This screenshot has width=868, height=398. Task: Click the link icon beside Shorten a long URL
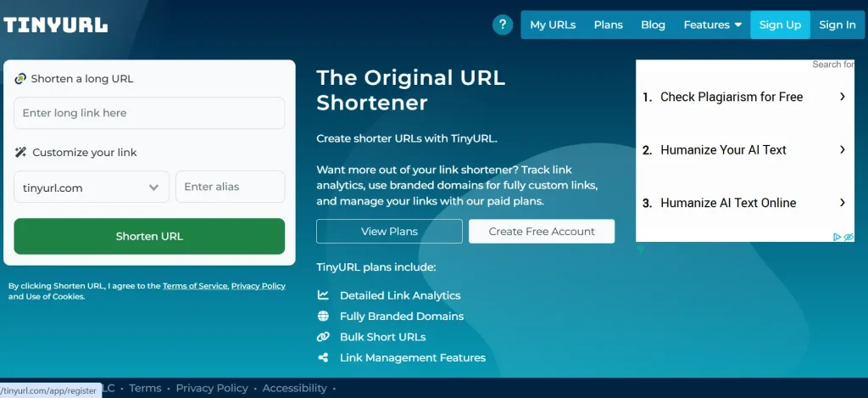click(20, 79)
